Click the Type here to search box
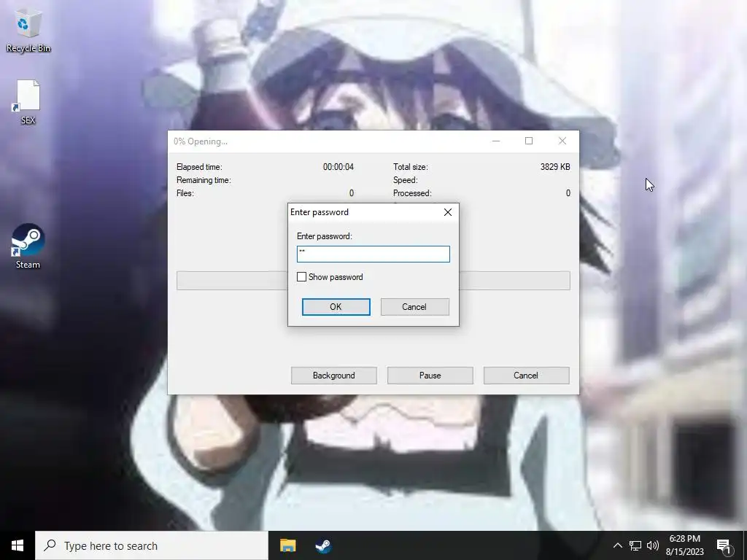This screenshot has height=560, width=747. pos(152,545)
